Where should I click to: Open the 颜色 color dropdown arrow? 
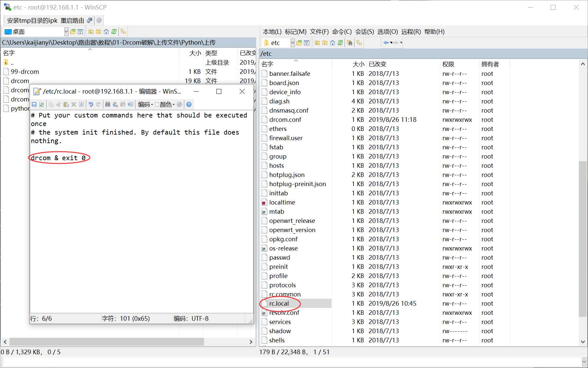click(174, 105)
